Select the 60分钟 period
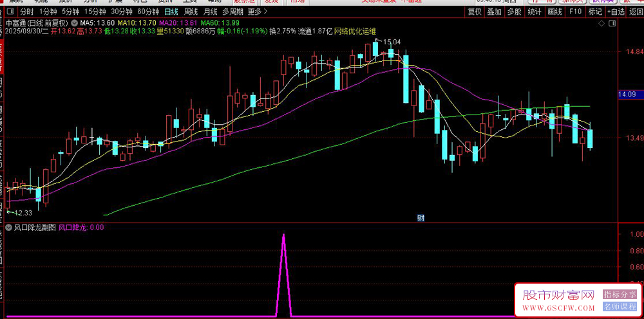 click(149, 12)
